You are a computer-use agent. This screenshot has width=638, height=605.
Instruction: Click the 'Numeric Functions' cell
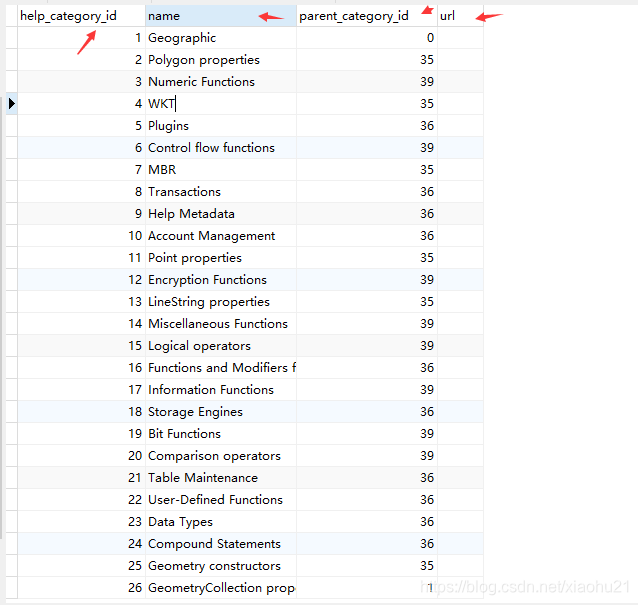click(x=221, y=82)
